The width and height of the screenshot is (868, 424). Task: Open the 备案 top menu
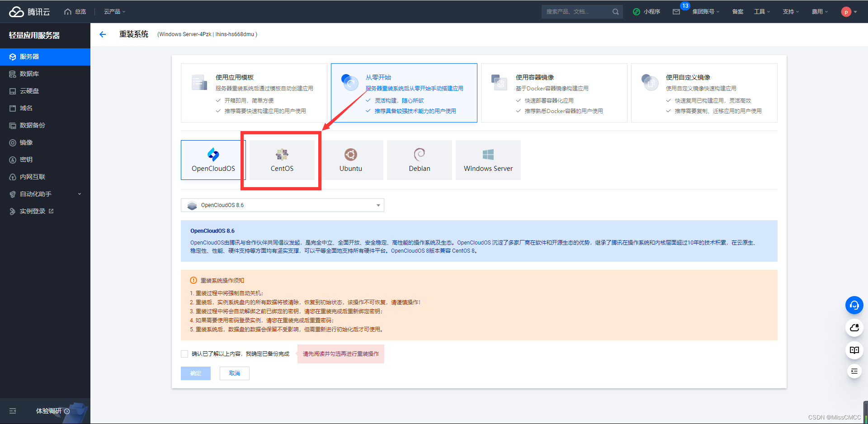[738, 12]
